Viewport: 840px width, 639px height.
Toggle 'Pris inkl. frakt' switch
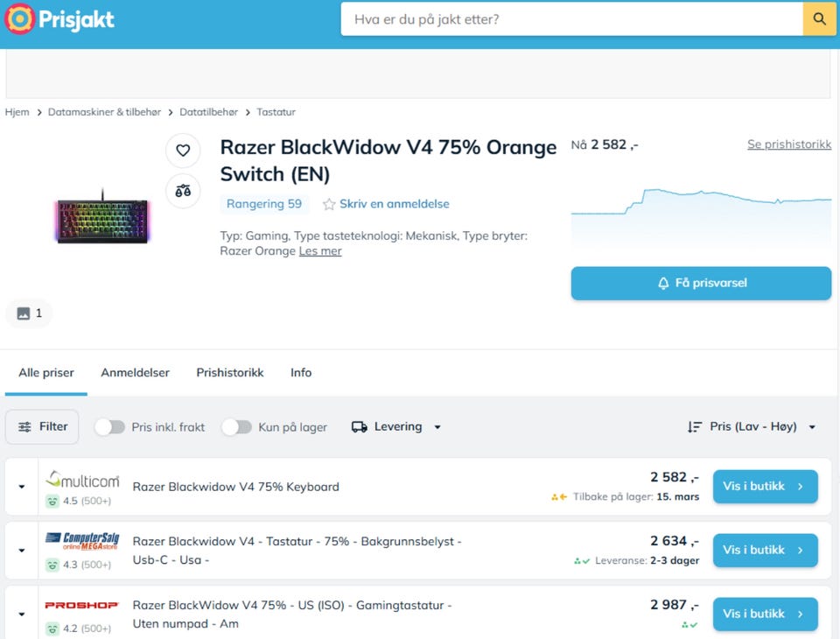click(110, 426)
